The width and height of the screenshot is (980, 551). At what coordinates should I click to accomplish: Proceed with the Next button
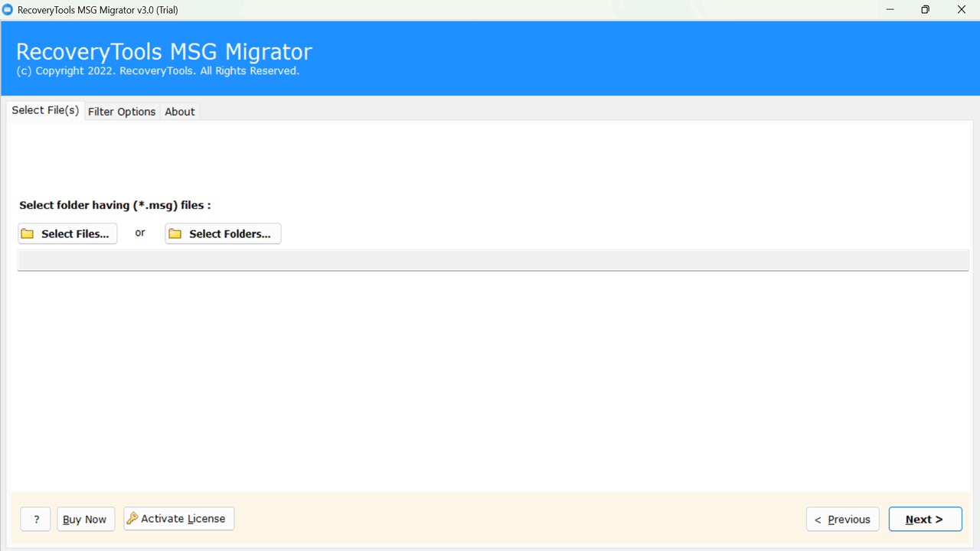(925, 519)
